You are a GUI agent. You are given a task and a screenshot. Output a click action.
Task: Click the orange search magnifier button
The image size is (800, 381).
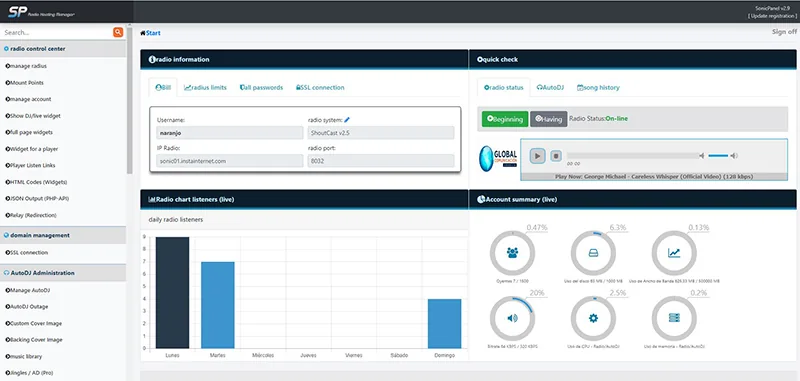[x=118, y=32]
